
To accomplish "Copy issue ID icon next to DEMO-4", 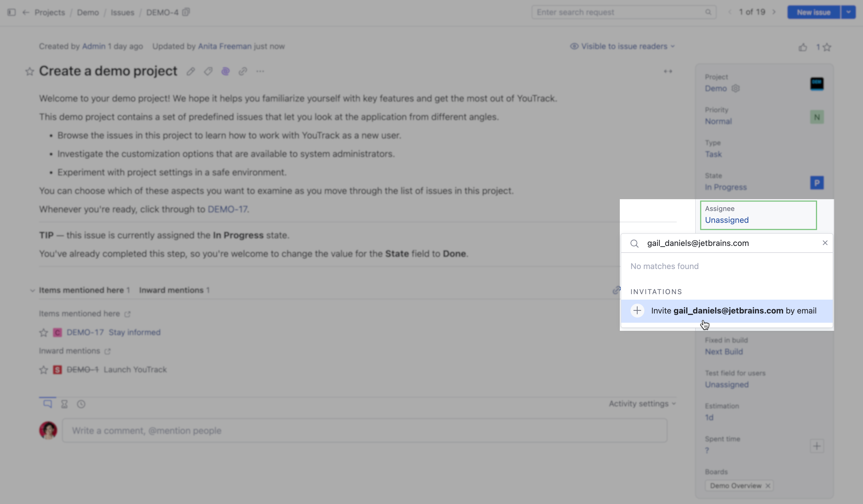I will pyautogui.click(x=186, y=12).
